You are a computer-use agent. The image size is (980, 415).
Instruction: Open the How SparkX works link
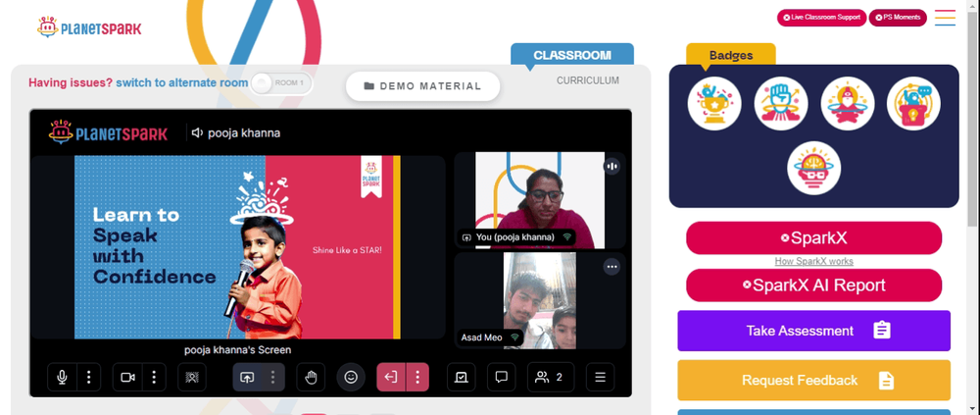click(813, 262)
